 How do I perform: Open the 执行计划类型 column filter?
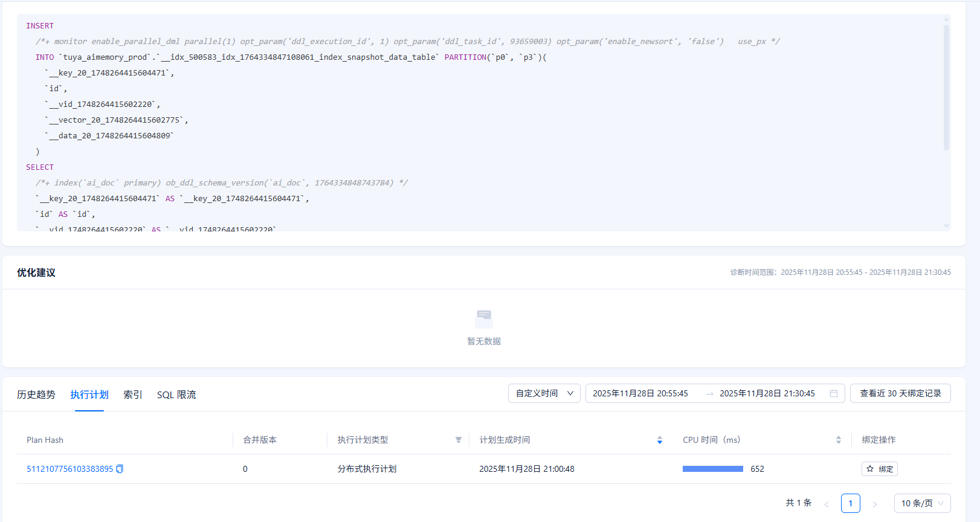459,440
